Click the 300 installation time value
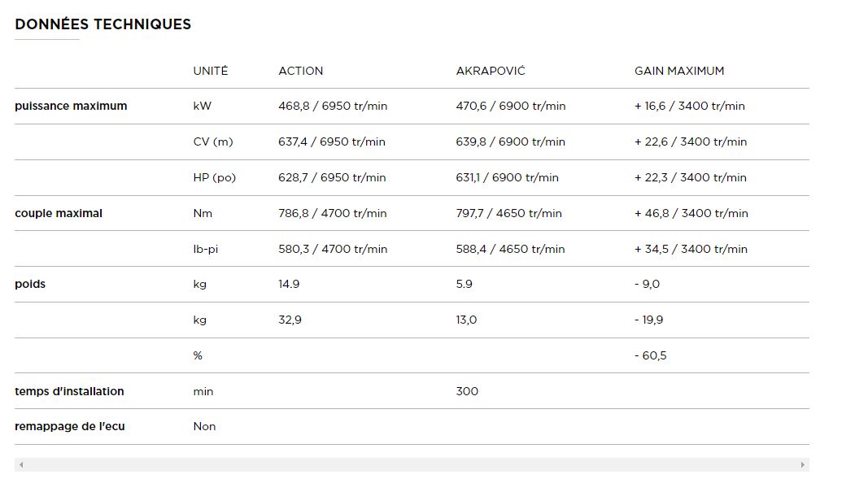868x479 pixels. [467, 391]
